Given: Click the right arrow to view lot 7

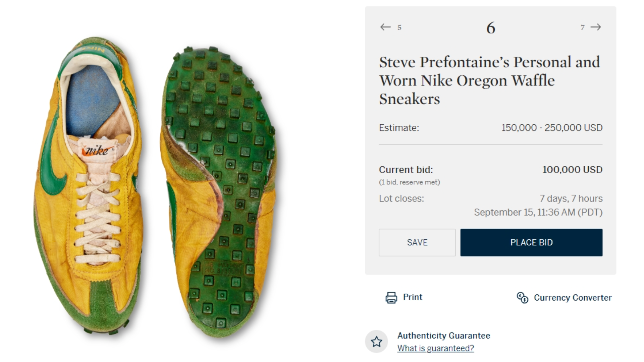Looking at the screenshot, I should pos(596,27).
